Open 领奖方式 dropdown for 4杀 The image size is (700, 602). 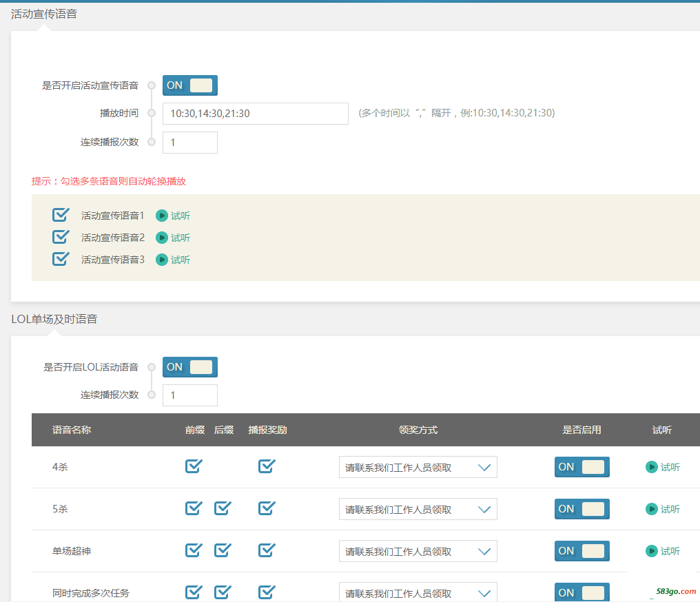418,467
